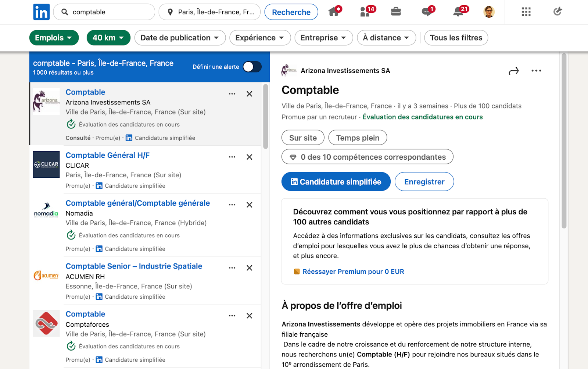Click the ACUMEN company logo
The width and height of the screenshot is (588, 369).
point(46,275)
